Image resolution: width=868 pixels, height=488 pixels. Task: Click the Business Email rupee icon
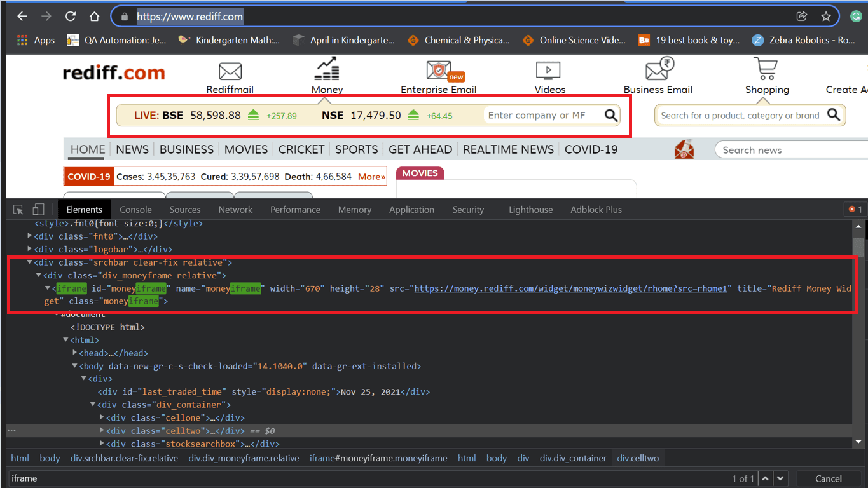click(x=659, y=69)
